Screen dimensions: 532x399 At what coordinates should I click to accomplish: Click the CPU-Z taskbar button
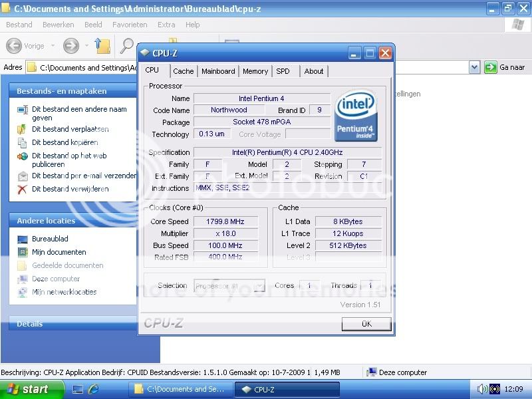pos(287,389)
